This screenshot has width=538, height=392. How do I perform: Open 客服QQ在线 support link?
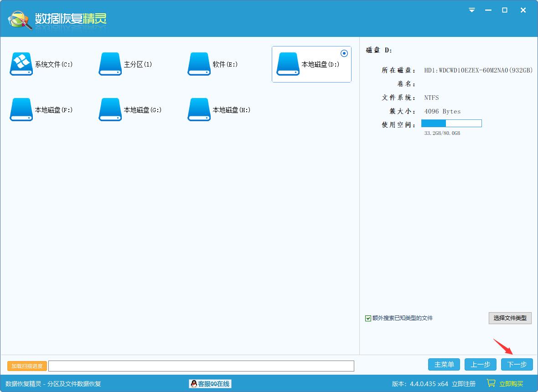pyautogui.click(x=210, y=384)
